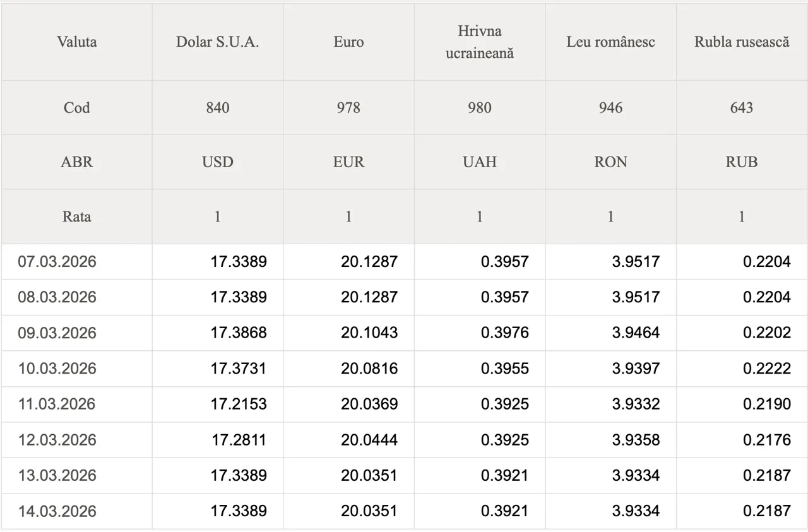Select the "Valuta" header cell

(76, 42)
